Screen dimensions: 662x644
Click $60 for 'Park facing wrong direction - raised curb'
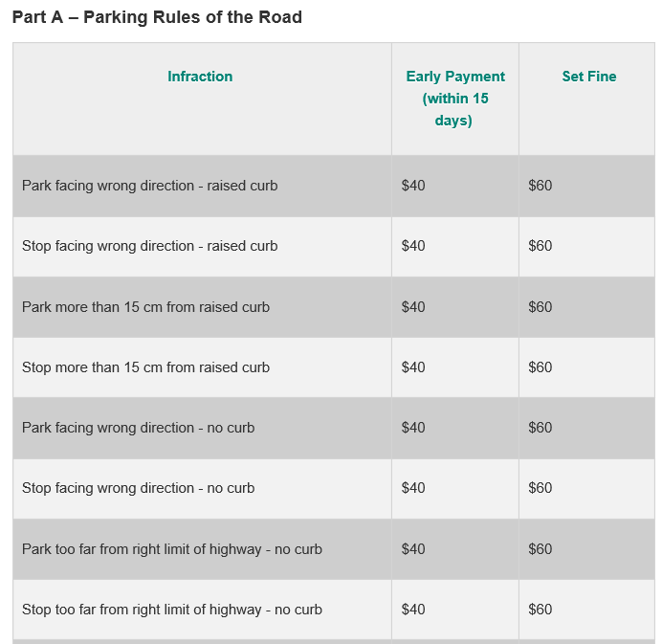541,186
